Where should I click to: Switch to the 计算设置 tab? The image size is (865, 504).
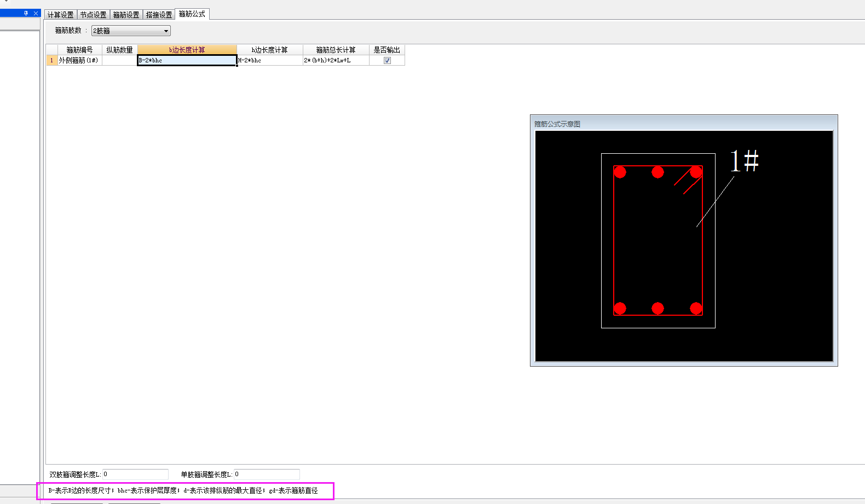tap(60, 15)
